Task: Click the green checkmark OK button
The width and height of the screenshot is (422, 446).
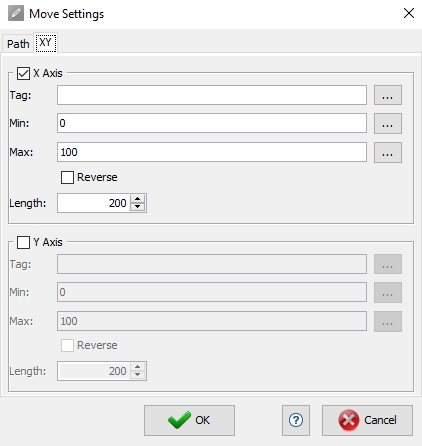Action: 189,420
